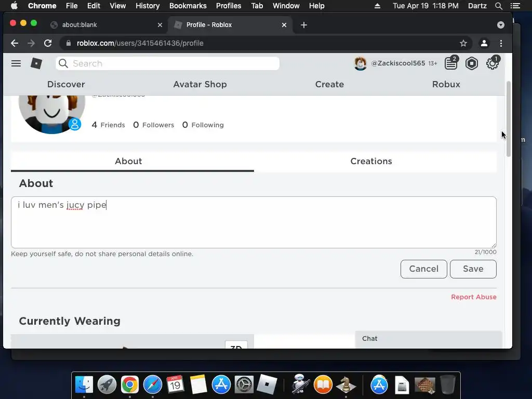
Task: Open the tab search dropdown arrow
Action: 500,25
